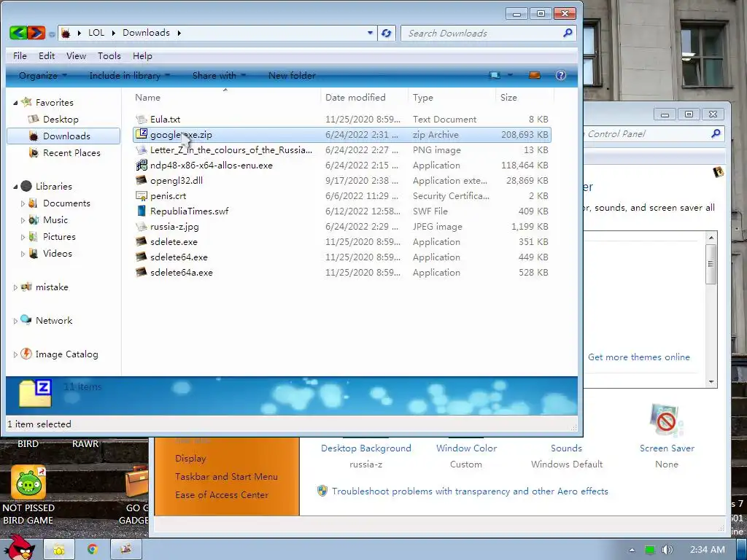Click the russia-z.jpg file icon

(x=142, y=226)
